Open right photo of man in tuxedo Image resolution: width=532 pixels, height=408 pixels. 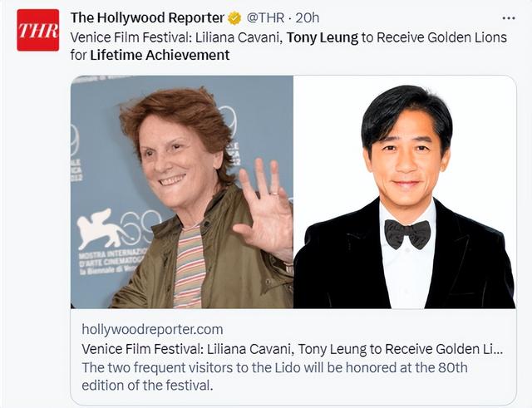point(405,192)
